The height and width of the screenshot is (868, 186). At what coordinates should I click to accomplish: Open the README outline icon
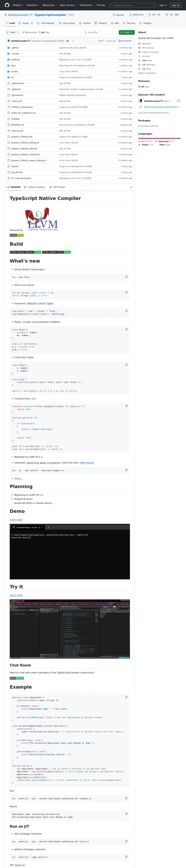131,187
